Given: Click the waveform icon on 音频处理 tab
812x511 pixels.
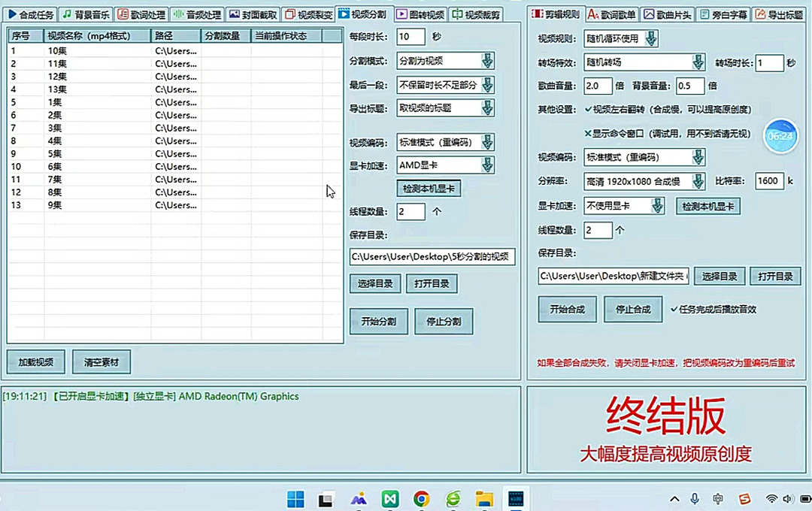Looking at the screenshot, I should pyautogui.click(x=179, y=14).
